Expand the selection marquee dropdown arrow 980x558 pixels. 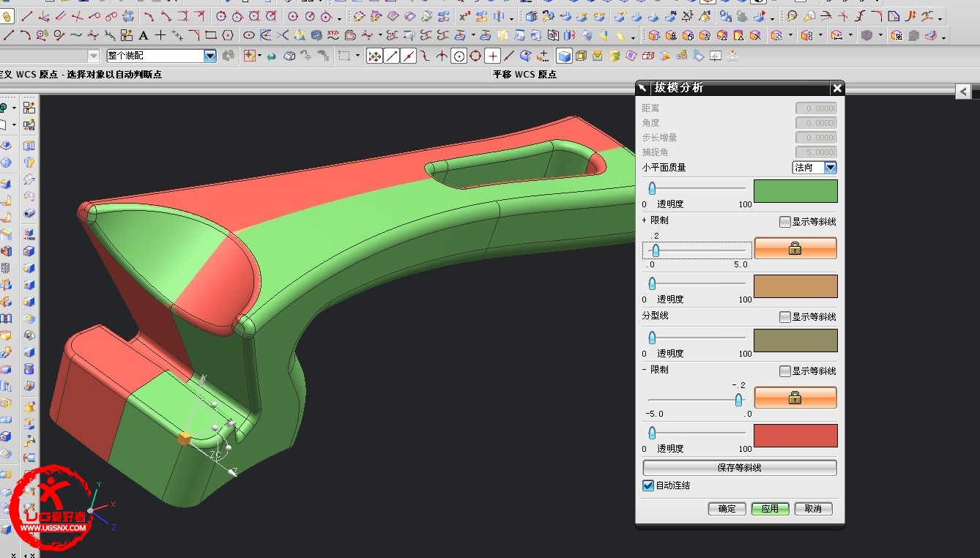tap(357, 56)
